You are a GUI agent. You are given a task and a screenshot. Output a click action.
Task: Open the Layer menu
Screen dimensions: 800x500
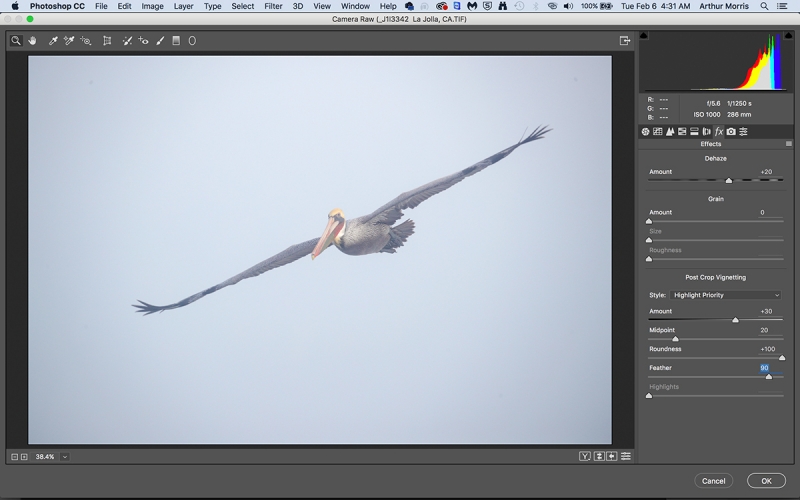tap(183, 6)
